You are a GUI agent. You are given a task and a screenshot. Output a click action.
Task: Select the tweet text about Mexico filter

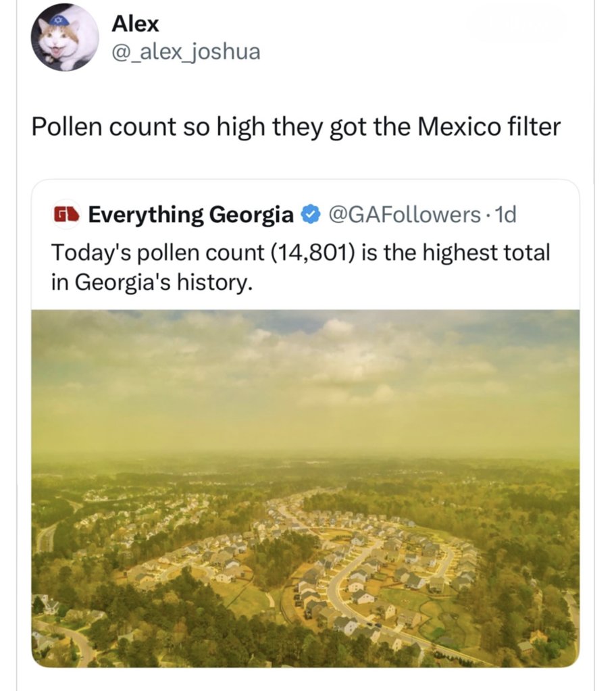pos(296,128)
